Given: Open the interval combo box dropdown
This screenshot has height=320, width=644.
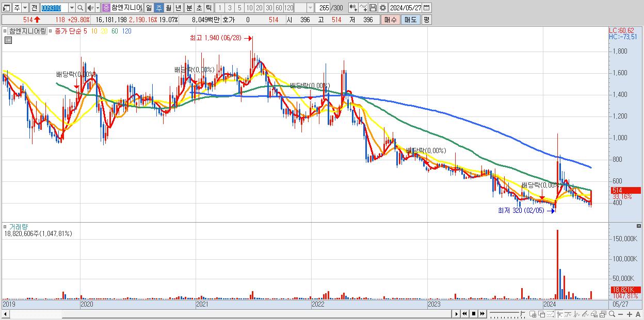Looking at the screenshot, I should point(310,8).
